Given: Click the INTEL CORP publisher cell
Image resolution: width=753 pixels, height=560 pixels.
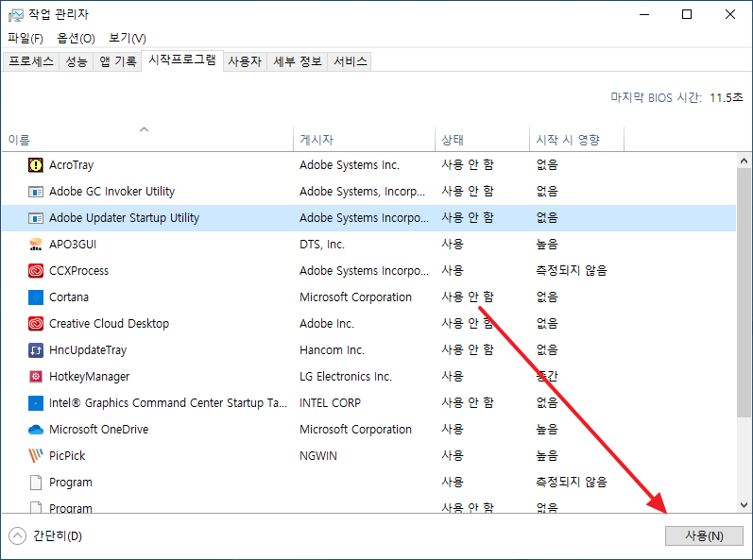Looking at the screenshot, I should (x=330, y=403).
